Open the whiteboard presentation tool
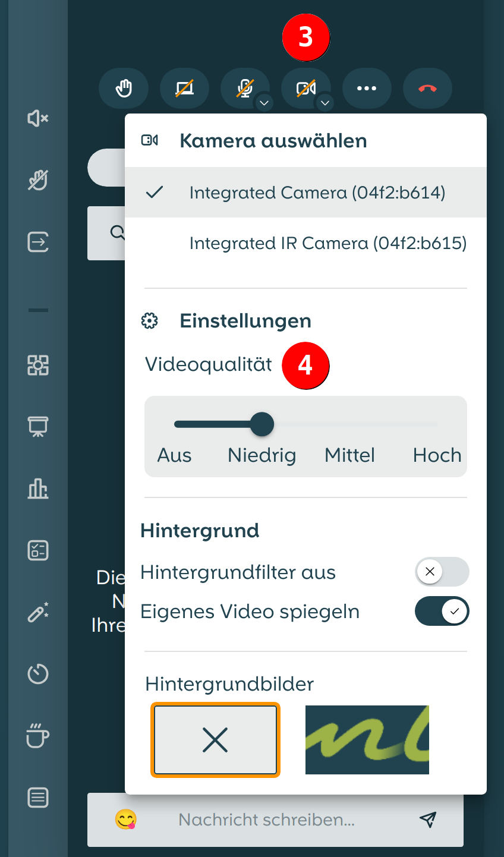The height and width of the screenshot is (857, 504). [x=38, y=427]
